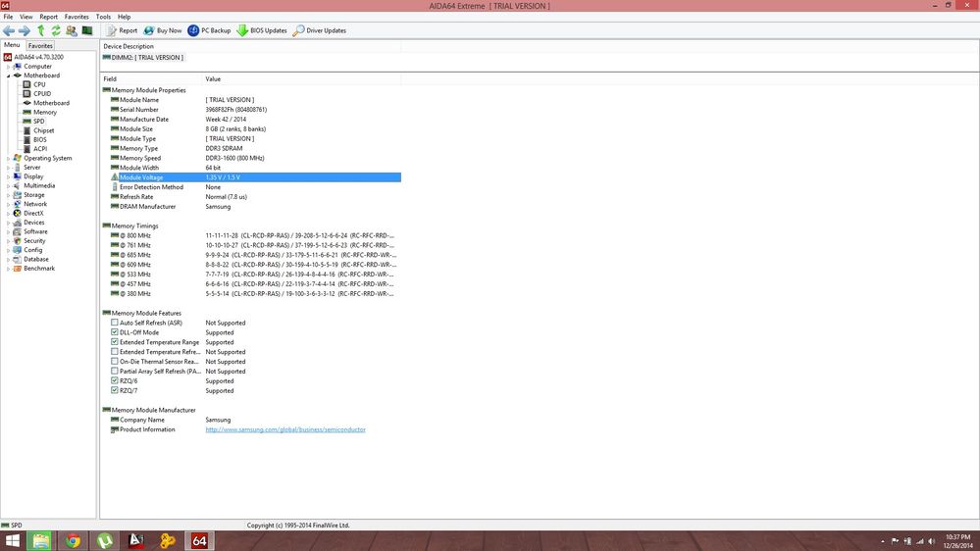Open PC Backup from the toolbar
This screenshot has width=980, height=551.
click(209, 30)
